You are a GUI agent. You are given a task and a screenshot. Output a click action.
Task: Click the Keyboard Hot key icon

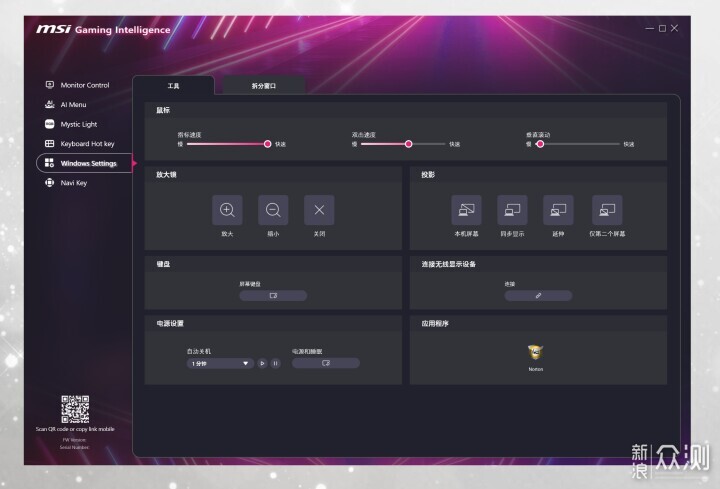click(50, 144)
